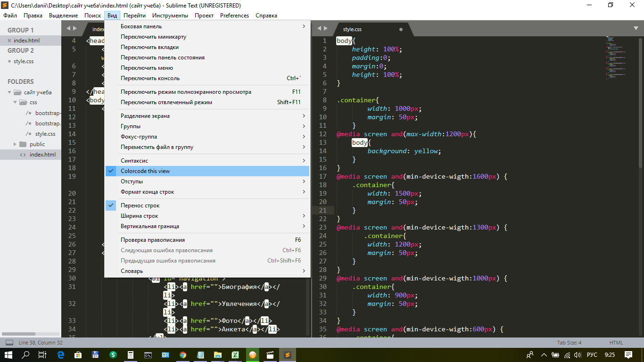Click РУС language indicator in taskbar

(592, 354)
